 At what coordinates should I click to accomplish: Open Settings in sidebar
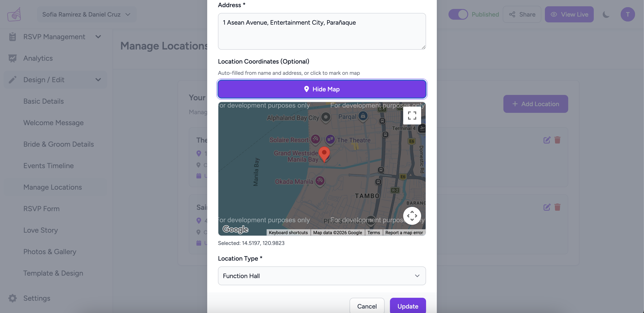pos(37,298)
